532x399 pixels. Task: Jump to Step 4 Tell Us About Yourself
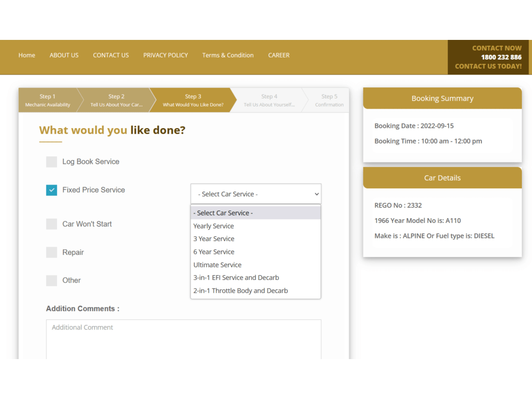[269, 100]
